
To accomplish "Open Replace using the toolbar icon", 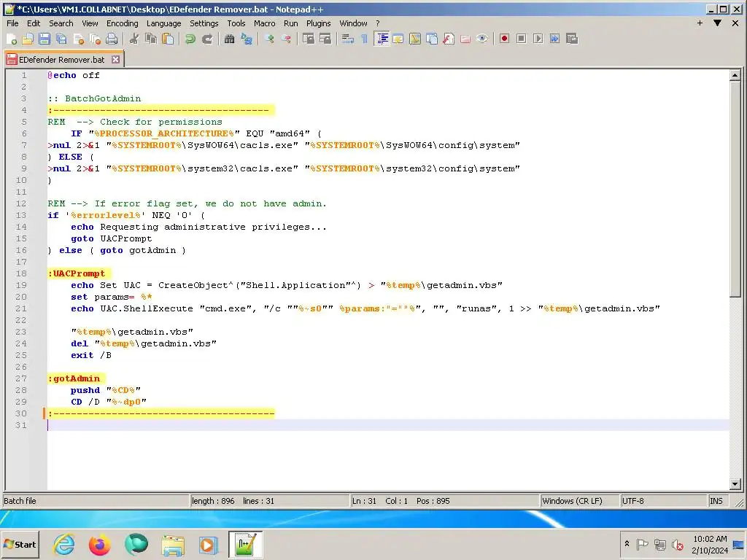I will point(247,39).
